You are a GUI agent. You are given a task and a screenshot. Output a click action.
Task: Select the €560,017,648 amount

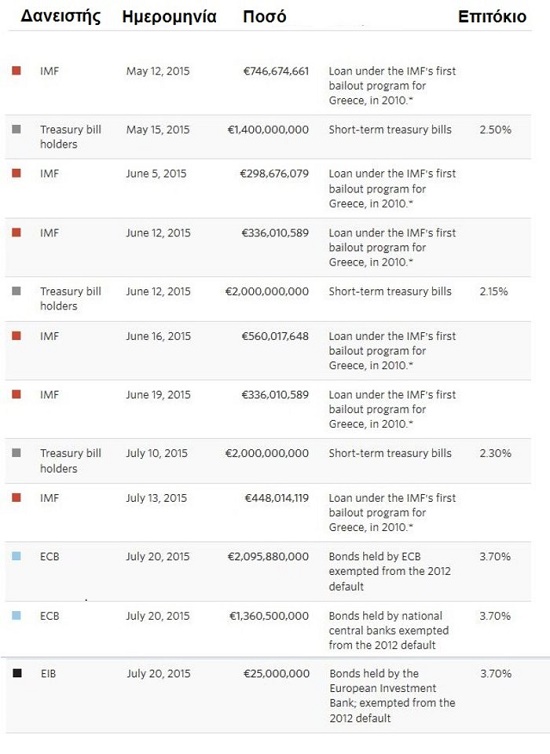[275, 336]
